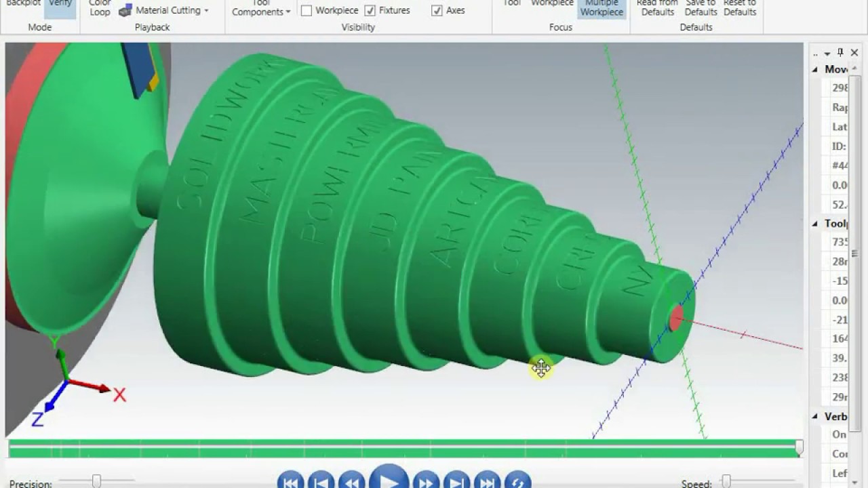Click the Speed slider handle
Image resolution: width=868 pixels, height=488 pixels.
tap(726, 481)
